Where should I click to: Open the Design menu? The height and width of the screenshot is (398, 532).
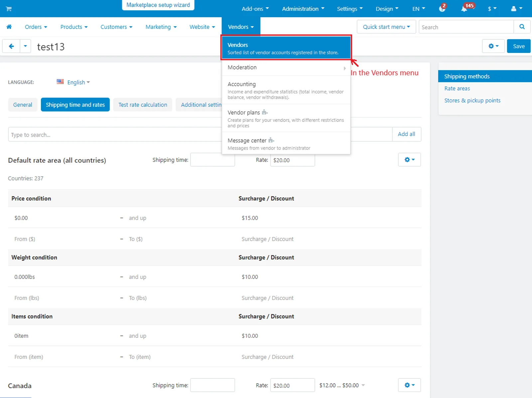click(387, 9)
